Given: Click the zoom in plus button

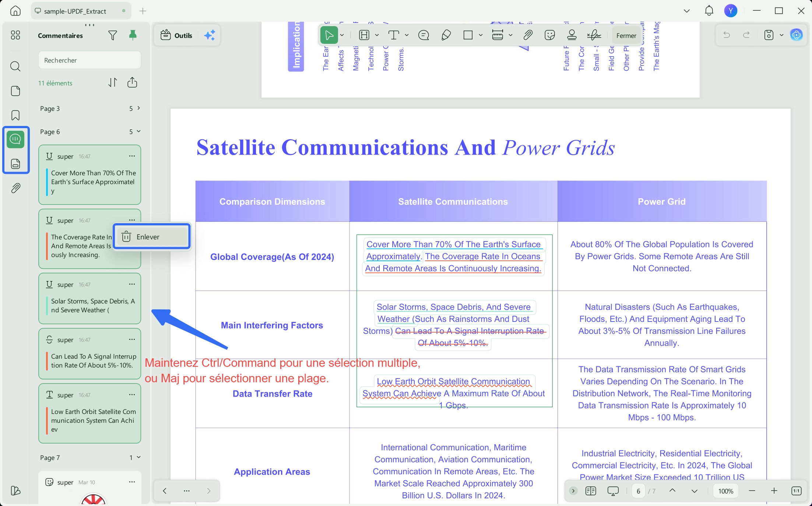Looking at the screenshot, I should (x=774, y=491).
